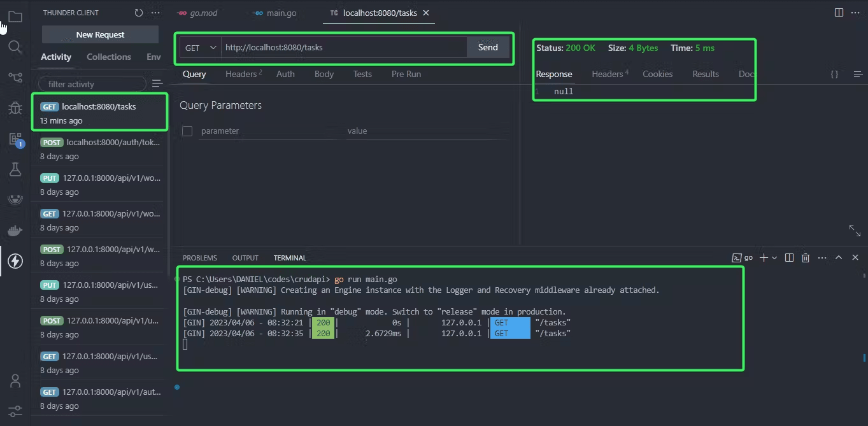Open POST localhost:8000/auth/tok... activity entry
This screenshot has height=426, width=868.
pos(100,149)
